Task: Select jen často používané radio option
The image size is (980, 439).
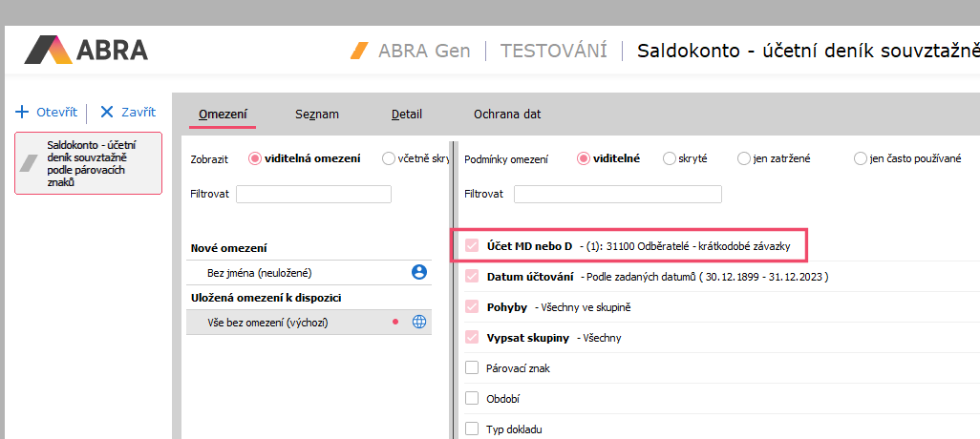Action: (861, 158)
